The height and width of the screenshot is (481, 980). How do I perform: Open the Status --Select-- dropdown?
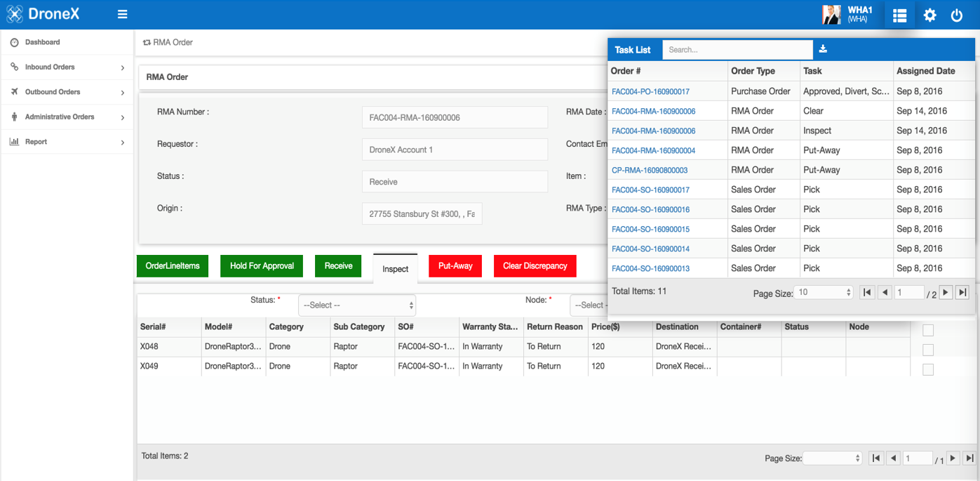tap(356, 305)
